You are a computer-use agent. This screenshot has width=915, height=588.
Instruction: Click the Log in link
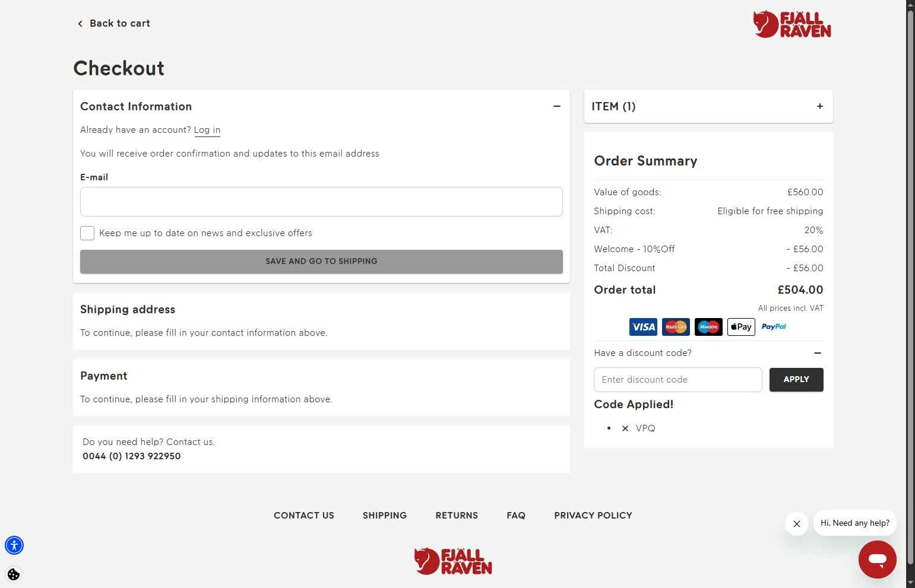pyautogui.click(x=207, y=130)
